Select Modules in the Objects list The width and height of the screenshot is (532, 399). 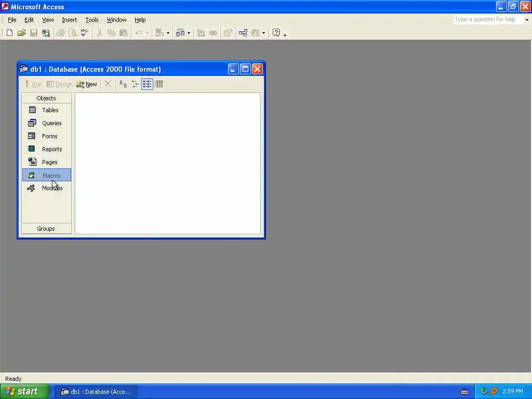[x=46, y=188]
